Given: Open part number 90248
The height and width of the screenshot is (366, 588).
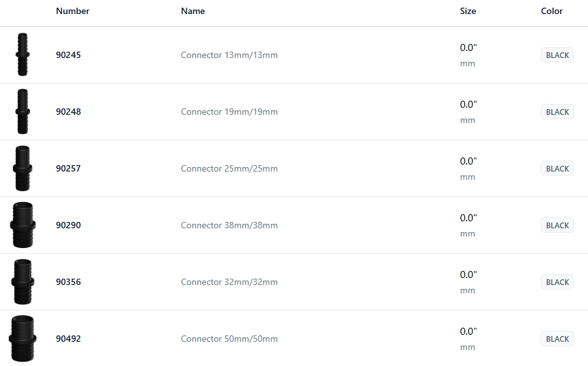Looking at the screenshot, I should (x=68, y=112).
